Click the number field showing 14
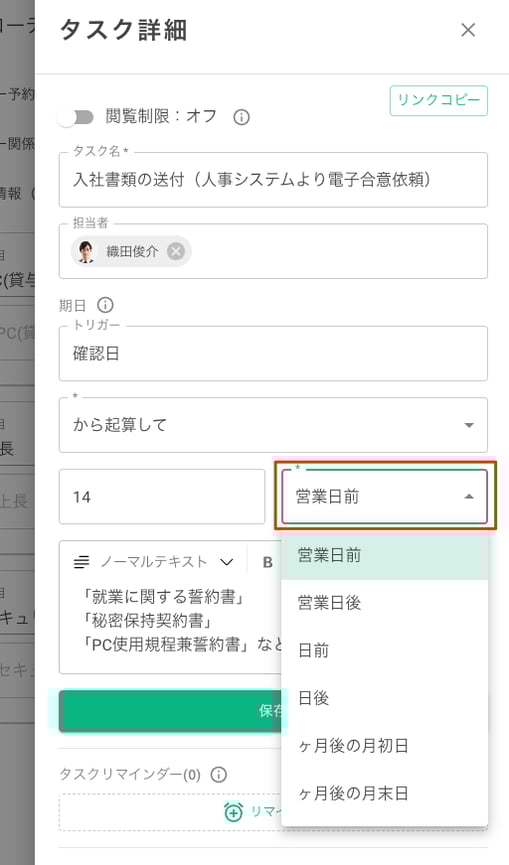 tap(162, 496)
